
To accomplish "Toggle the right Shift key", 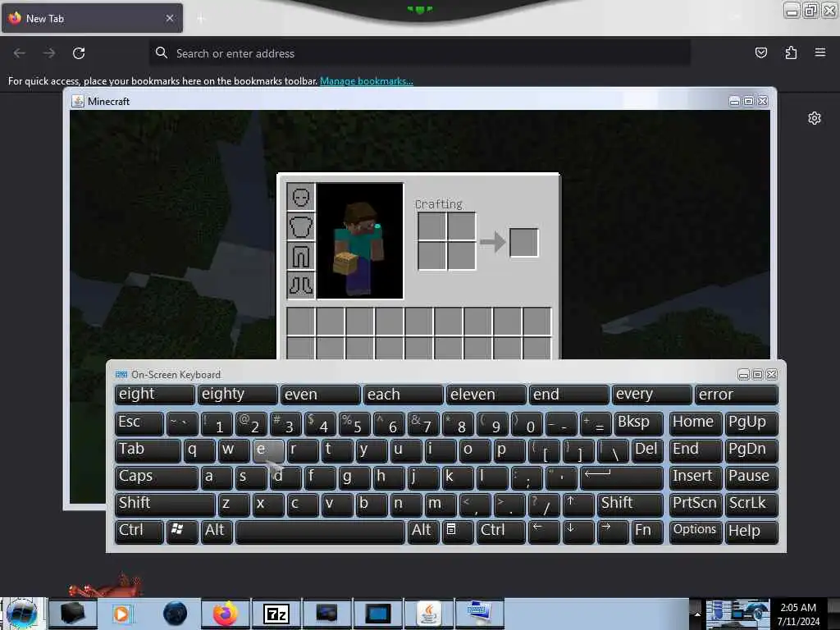I will pyautogui.click(x=630, y=504).
